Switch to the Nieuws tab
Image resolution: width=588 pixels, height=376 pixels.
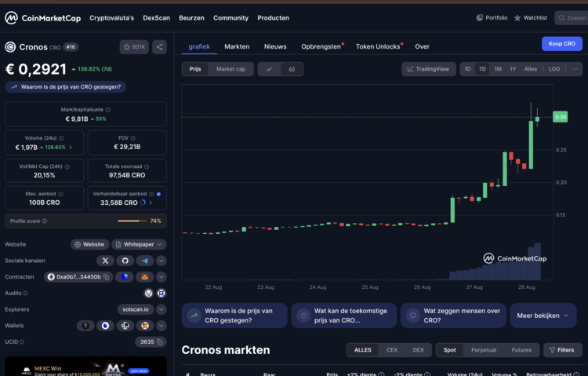tap(275, 46)
